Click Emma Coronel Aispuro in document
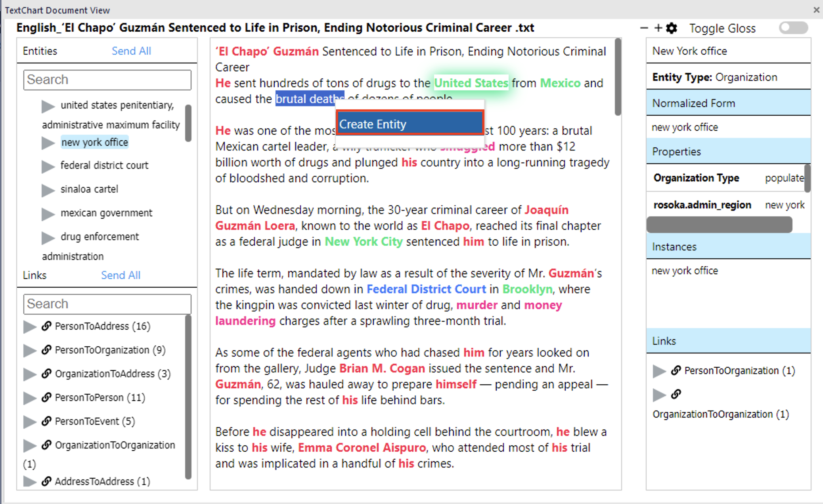 coord(362,447)
